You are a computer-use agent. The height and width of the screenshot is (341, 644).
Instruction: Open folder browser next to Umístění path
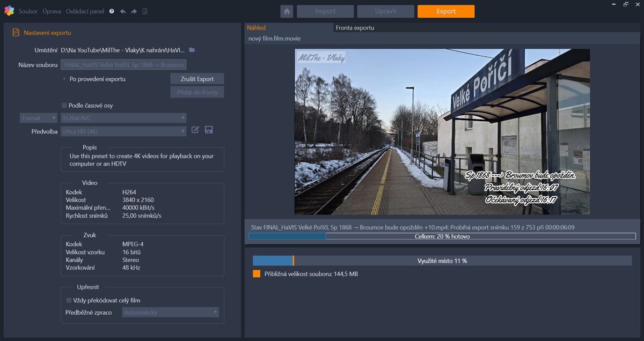tap(192, 50)
